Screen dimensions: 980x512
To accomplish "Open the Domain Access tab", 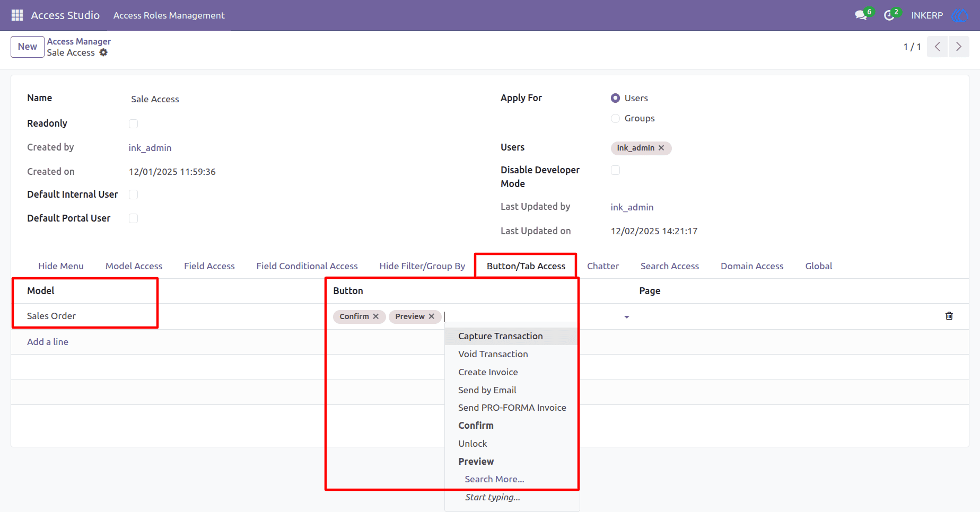I will click(751, 266).
